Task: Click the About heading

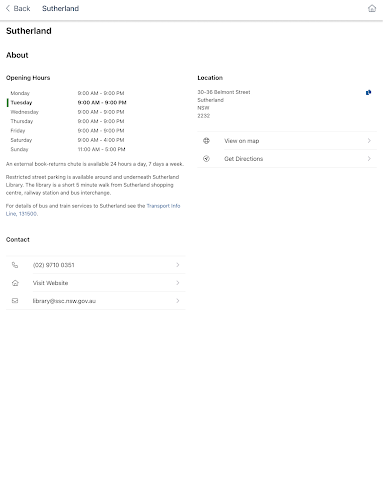Action: pyautogui.click(x=17, y=55)
